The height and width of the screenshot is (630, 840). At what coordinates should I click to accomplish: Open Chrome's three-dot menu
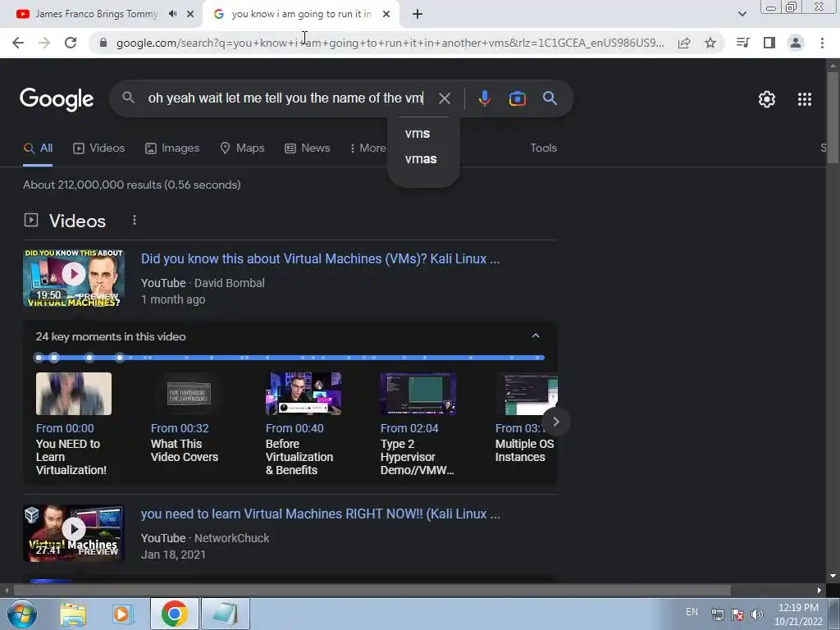[x=822, y=43]
